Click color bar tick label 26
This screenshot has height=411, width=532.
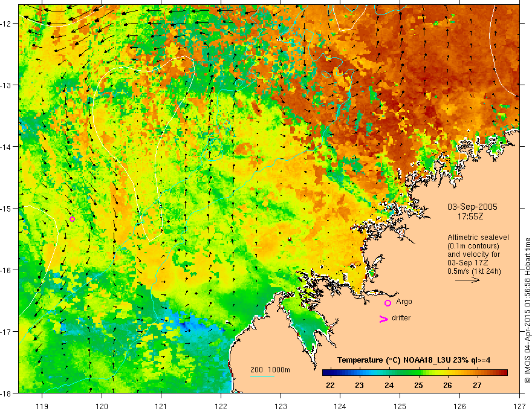coord(447,386)
